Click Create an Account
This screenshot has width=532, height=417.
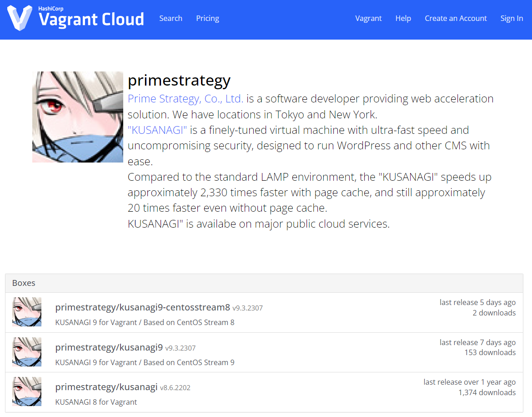point(456,18)
